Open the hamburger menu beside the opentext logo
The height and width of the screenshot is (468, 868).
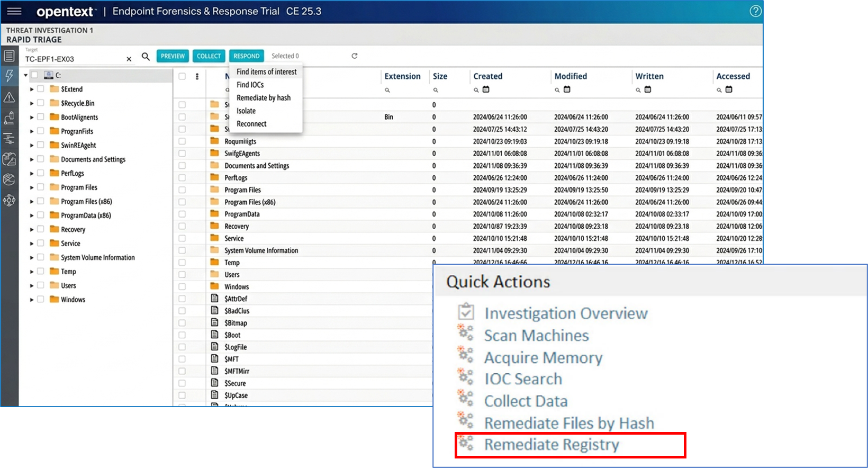tap(14, 11)
